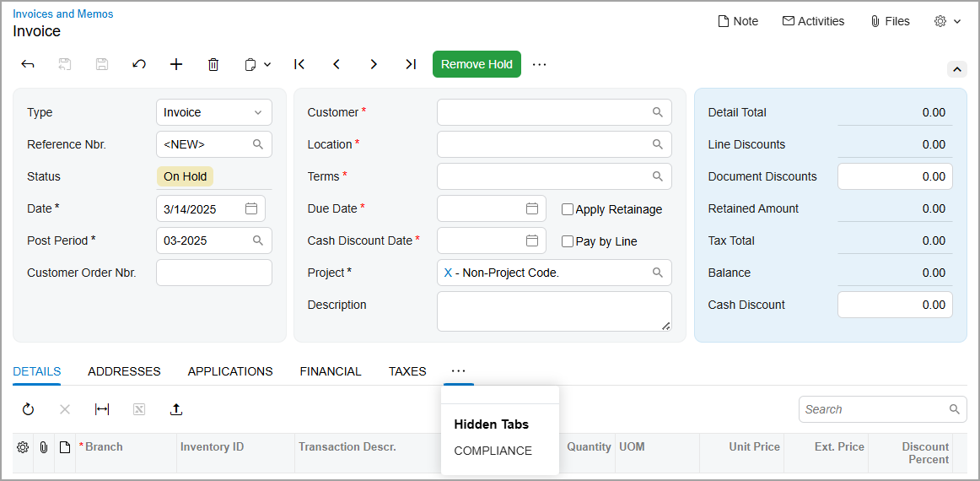980x481 pixels.
Task: Open the Date calendar picker
Action: [251, 208]
